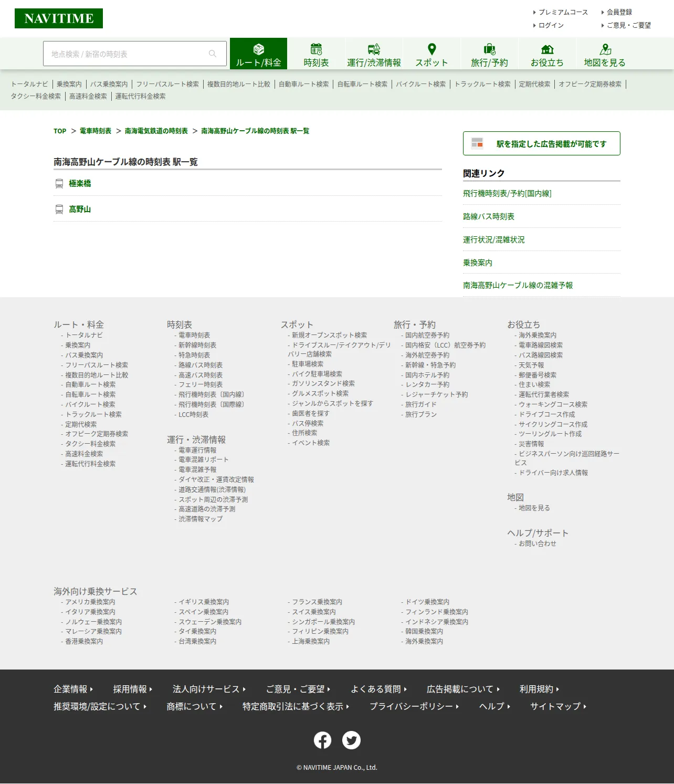Open the 高野山 station timetable link
Viewport: 674px width, 784px height.
[80, 210]
